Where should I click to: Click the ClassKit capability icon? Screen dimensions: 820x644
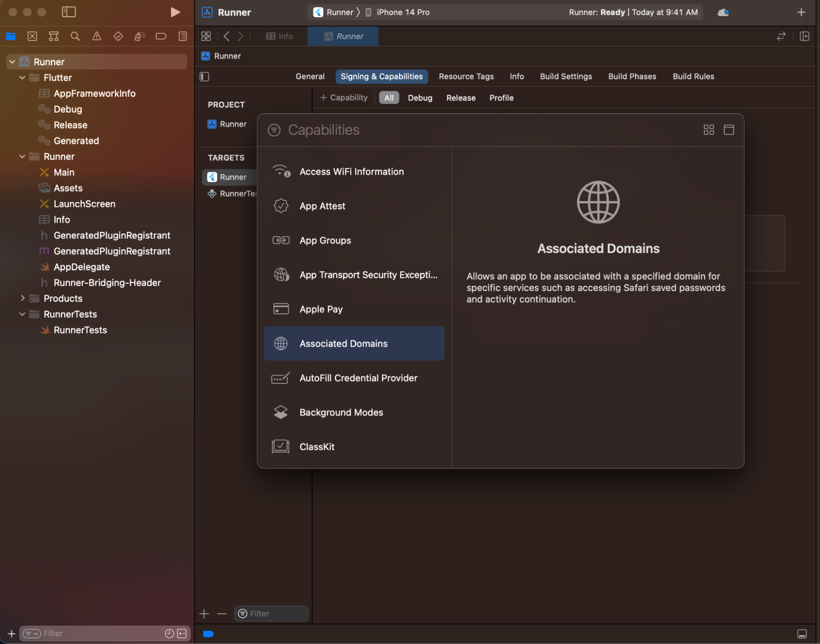point(279,446)
